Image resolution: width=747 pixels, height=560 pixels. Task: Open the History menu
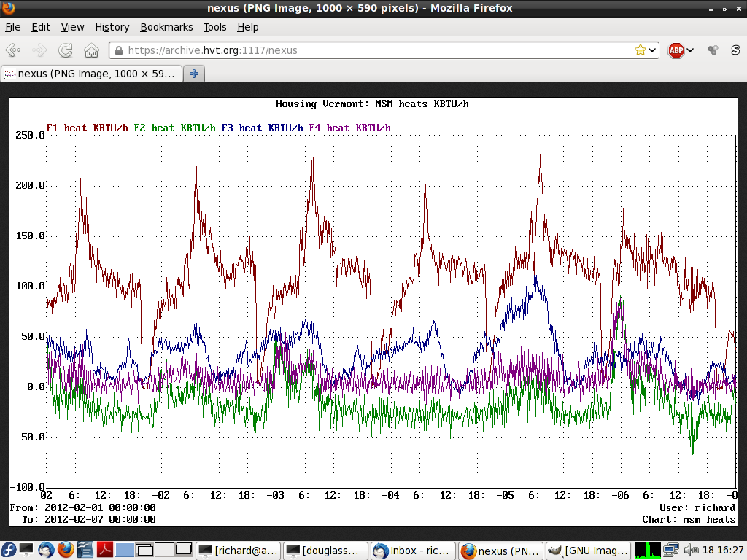(x=112, y=27)
